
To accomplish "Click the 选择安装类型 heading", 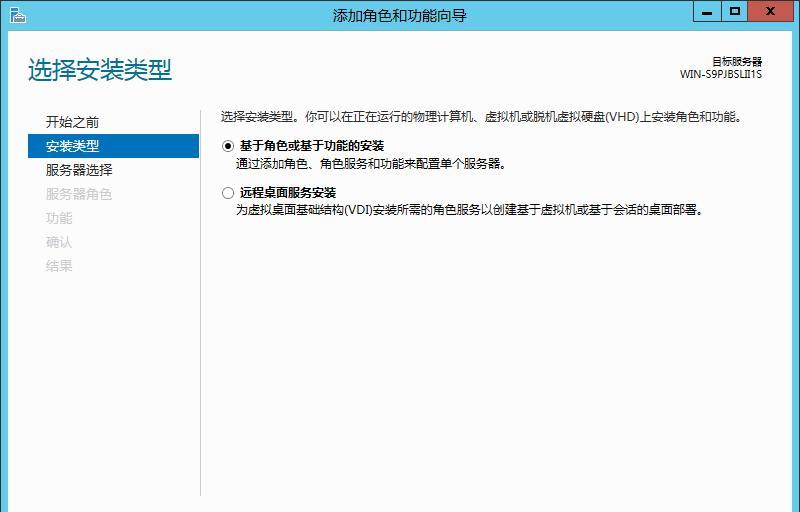I will point(100,70).
